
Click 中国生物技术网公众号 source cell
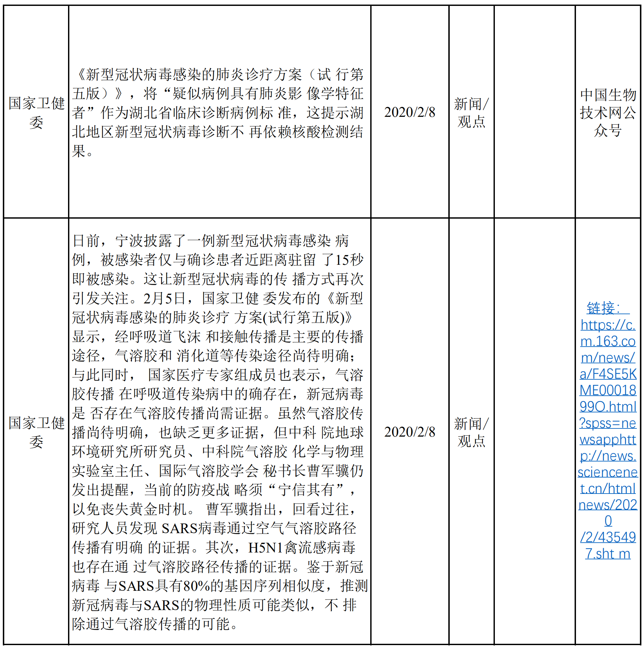coord(607,112)
